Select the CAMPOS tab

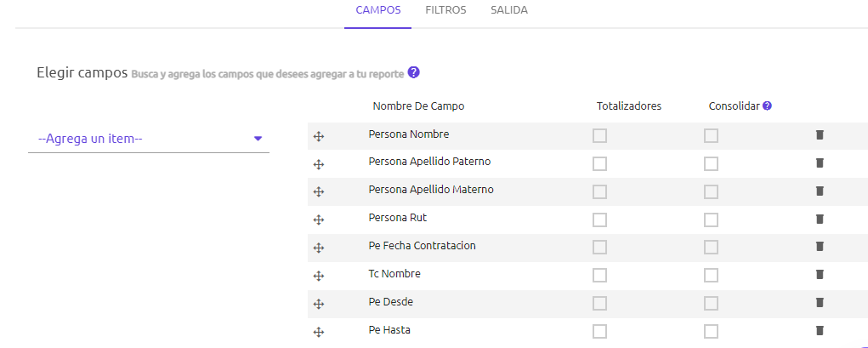[x=378, y=10]
